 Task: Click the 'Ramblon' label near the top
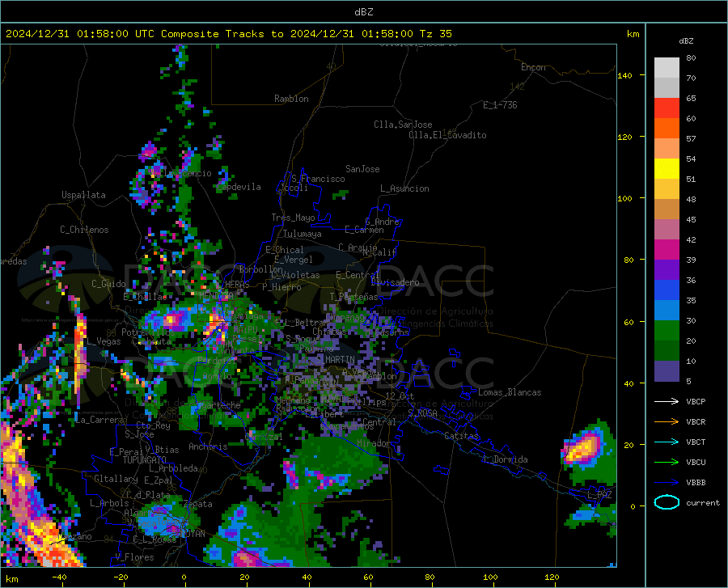pyautogui.click(x=291, y=99)
